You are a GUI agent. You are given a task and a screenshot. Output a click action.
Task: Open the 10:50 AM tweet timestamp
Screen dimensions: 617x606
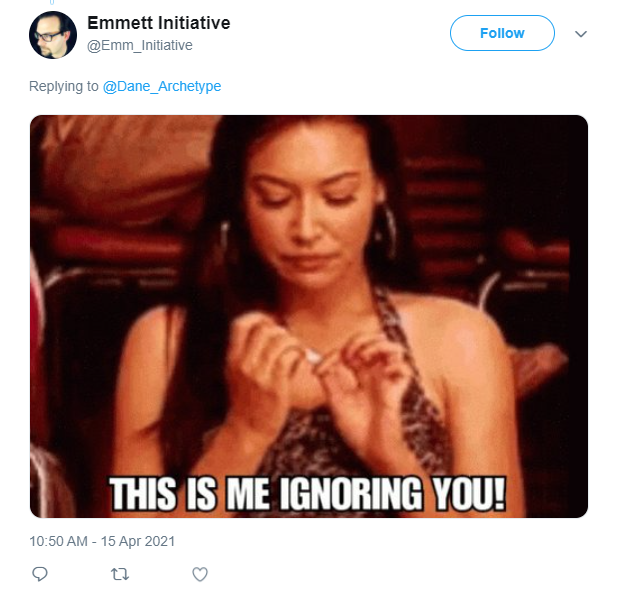(x=58, y=541)
